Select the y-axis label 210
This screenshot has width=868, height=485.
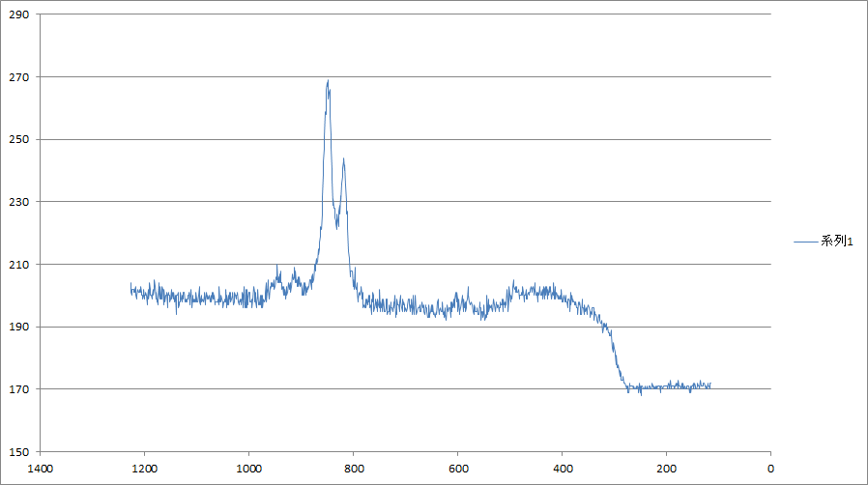(19, 265)
